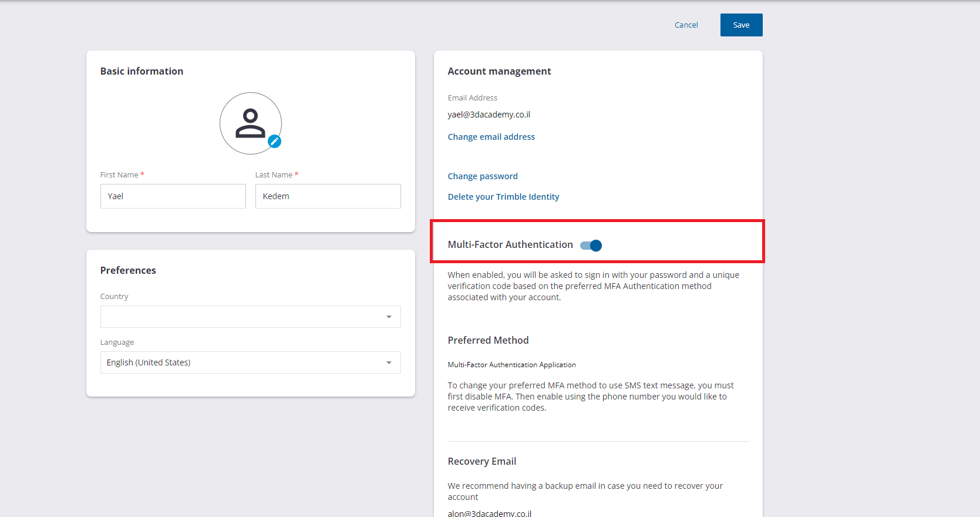This screenshot has height=517, width=980.
Task: Click the profile picture placeholder
Action: pos(250,123)
